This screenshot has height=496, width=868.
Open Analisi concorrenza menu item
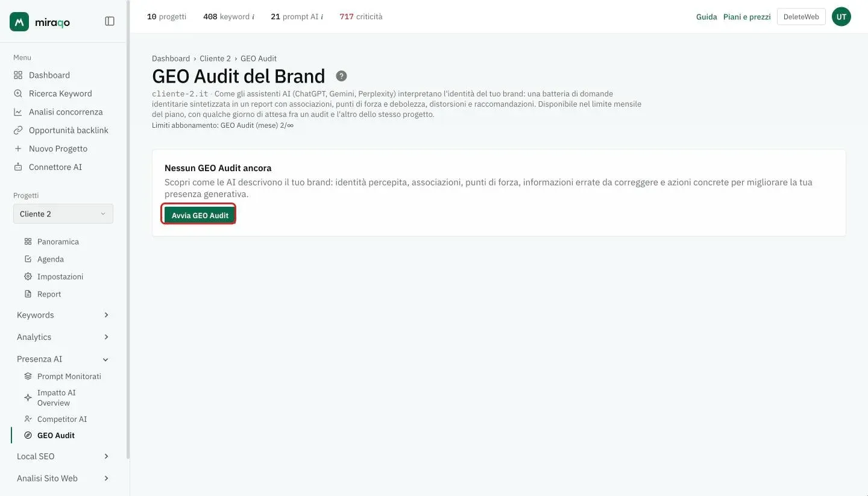point(66,112)
